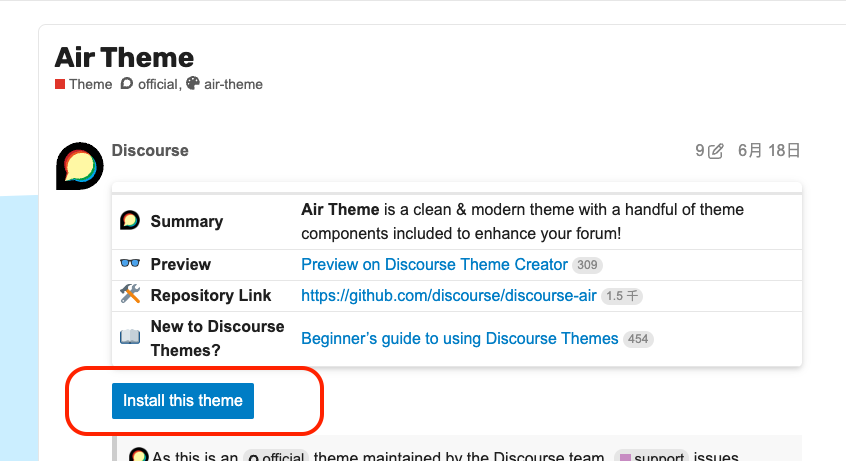Click the Discourse username
The height and width of the screenshot is (461, 846).
click(150, 151)
